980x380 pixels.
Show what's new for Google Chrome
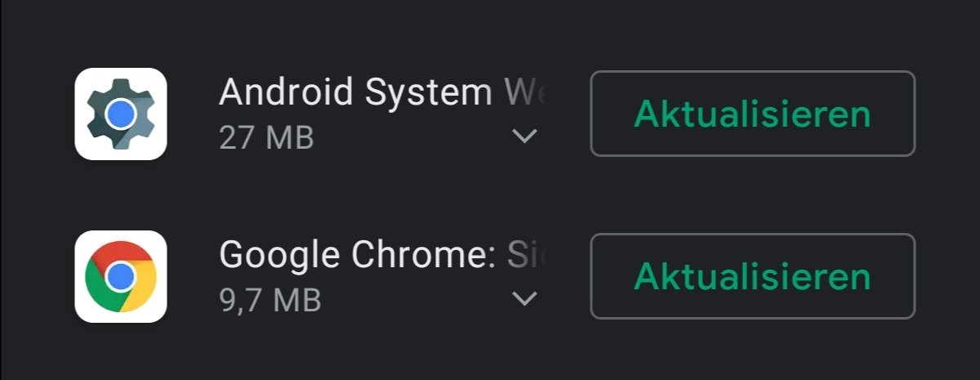click(524, 299)
